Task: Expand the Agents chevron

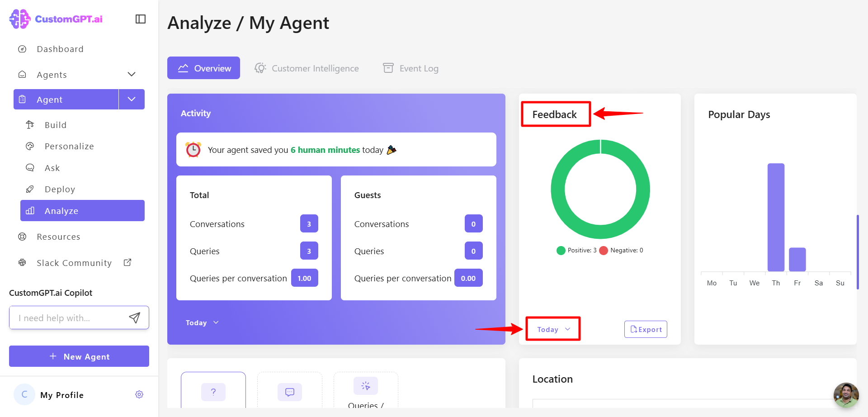Action: coord(132,74)
